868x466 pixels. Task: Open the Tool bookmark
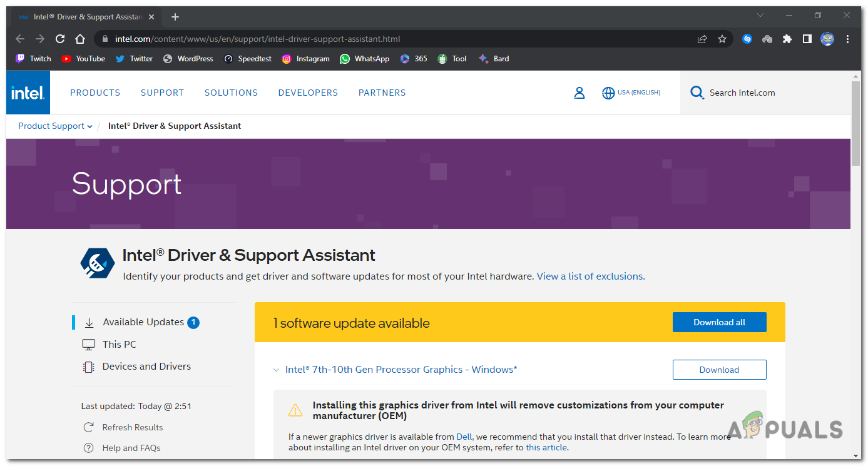pos(452,59)
